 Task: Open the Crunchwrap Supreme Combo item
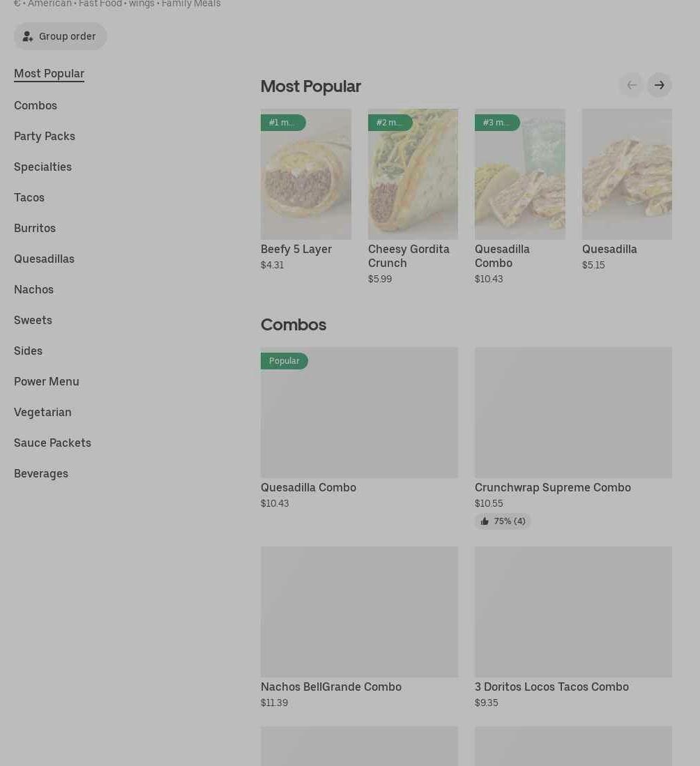573,413
